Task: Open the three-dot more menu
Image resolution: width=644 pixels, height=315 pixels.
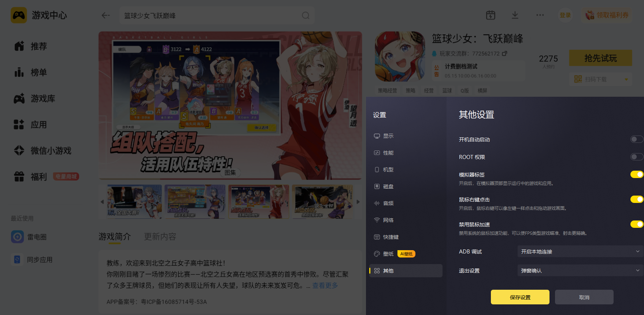Action: (540, 15)
